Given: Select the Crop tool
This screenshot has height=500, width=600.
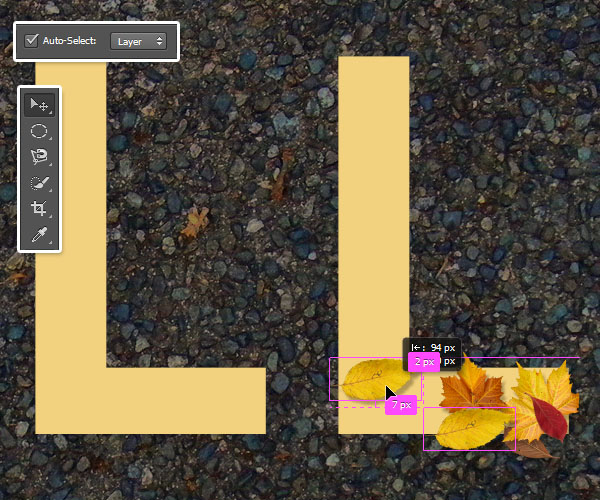Looking at the screenshot, I should click(39, 208).
